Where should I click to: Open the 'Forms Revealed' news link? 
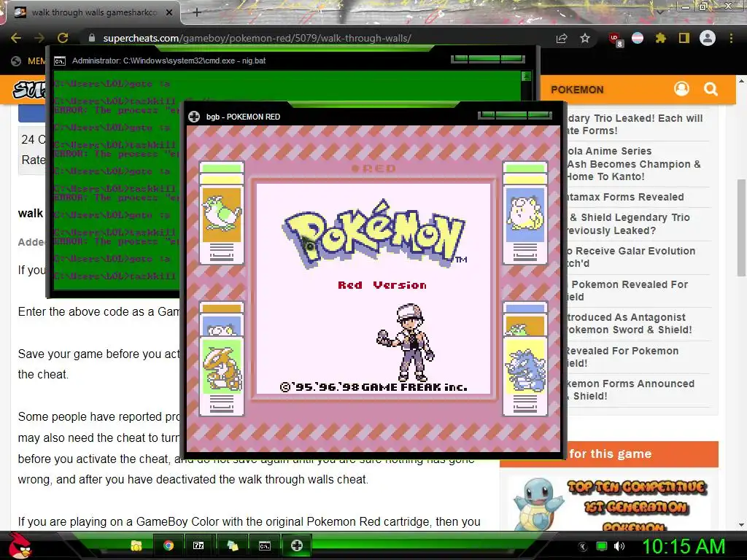coord(625,197)
